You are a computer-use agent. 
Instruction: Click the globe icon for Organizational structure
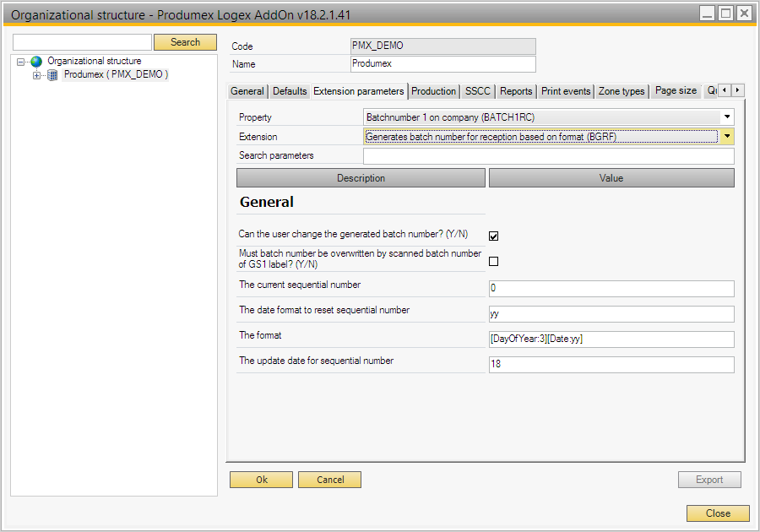(x=36, y=62)
